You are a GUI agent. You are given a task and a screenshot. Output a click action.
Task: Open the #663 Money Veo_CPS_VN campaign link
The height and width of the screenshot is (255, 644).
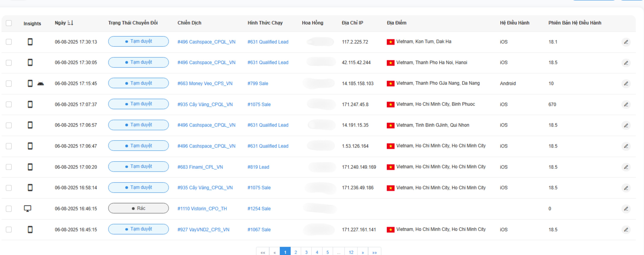point(205,83)
